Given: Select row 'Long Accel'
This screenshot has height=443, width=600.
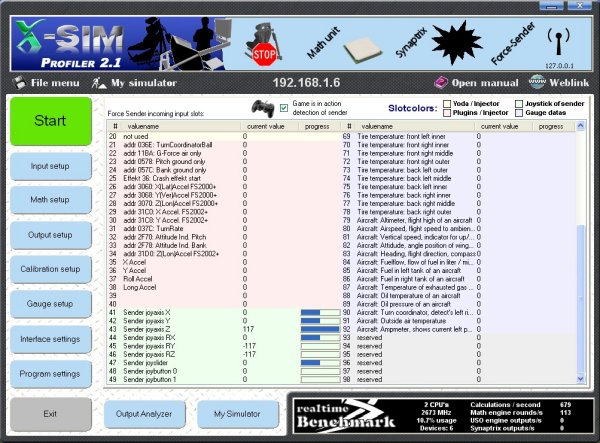Looking at the screenshot, I should pos(224,287).
